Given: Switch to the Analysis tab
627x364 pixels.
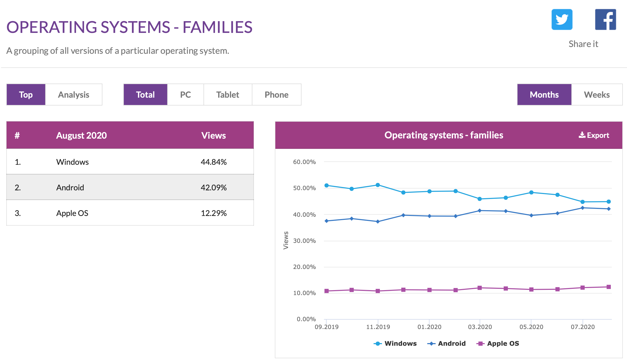Looking at the screenshot, I should [74, 95].
